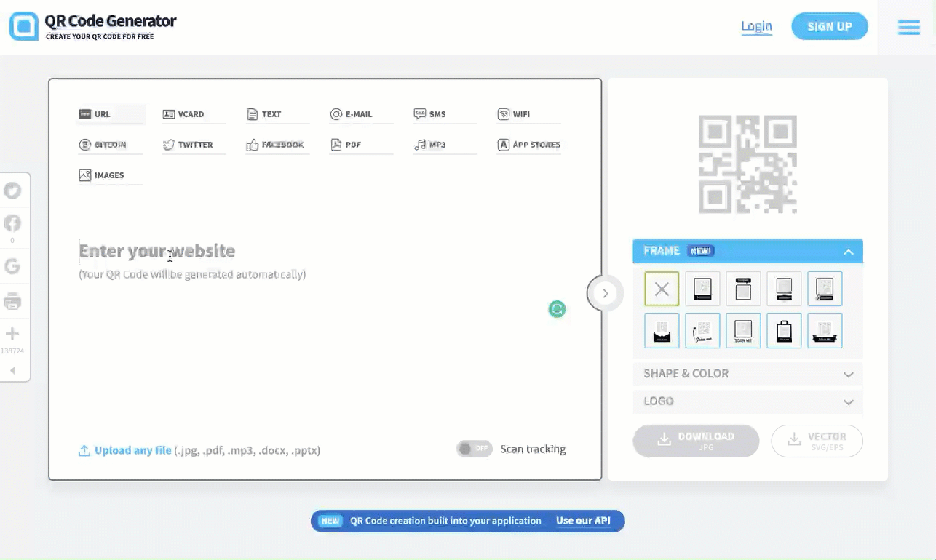
Task: Expand the SHAPE & COLOR section
Action: coord(747,374)
